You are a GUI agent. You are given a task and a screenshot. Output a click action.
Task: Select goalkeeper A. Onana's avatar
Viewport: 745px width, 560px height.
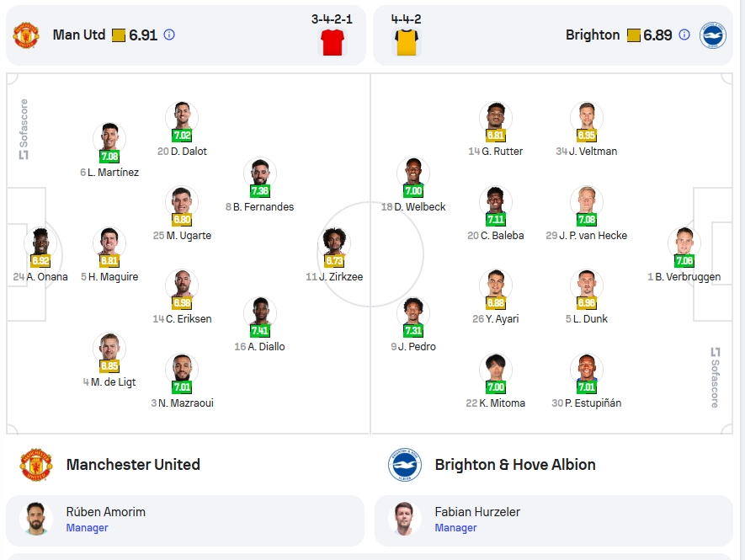(x=40, y=243)
